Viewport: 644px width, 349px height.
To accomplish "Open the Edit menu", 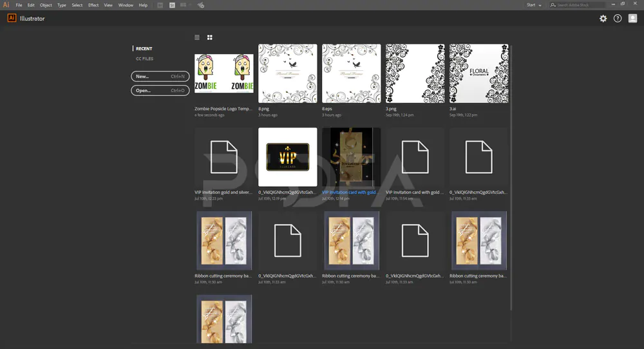I will pyautogui.click(x=31, y=5).
